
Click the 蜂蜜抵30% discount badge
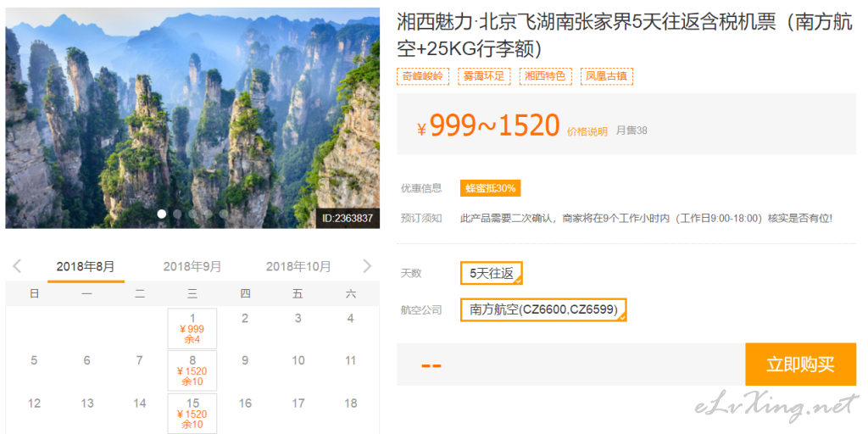click(x=491, y=188)
